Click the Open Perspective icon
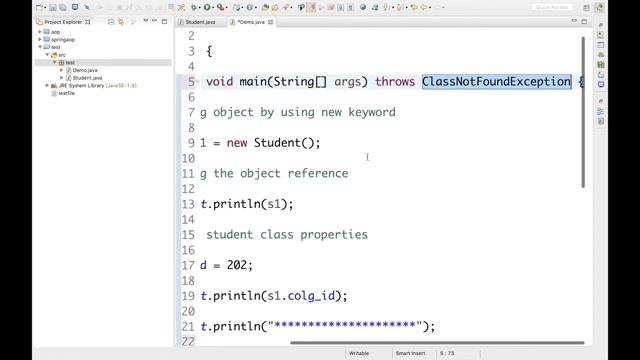The height and width of the screenshot is (360, 640). click(587, 7)
